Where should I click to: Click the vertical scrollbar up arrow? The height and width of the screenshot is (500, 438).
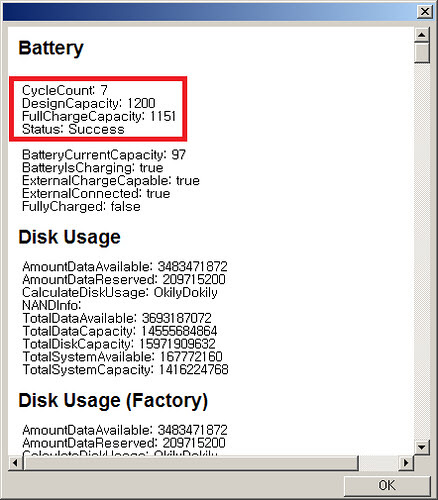pos(422,34)
